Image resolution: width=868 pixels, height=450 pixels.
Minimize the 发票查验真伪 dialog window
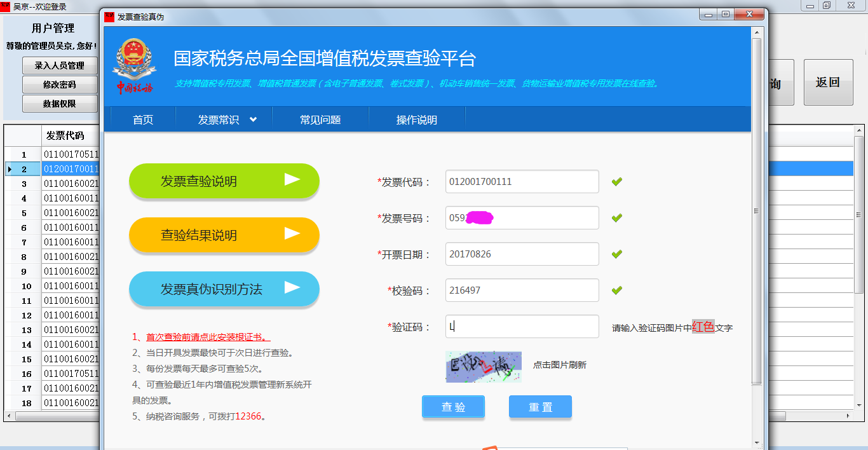pos(708,14)
